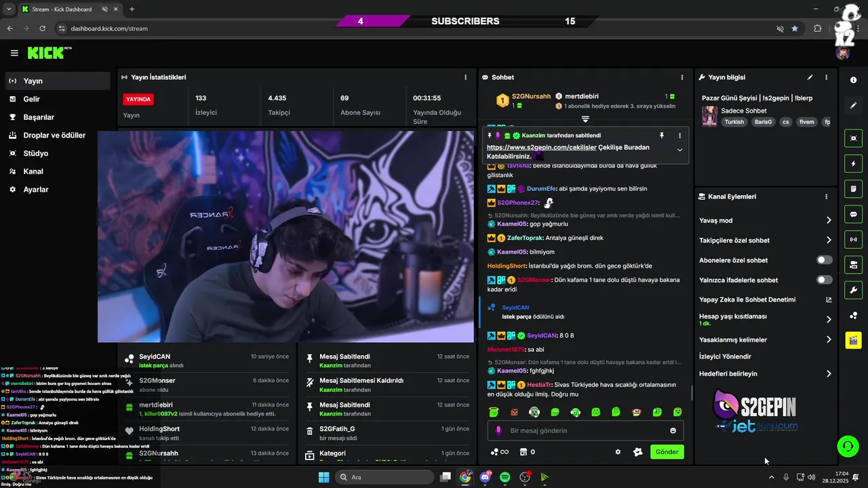Open Sohbet panel three-dot menu

682,77
